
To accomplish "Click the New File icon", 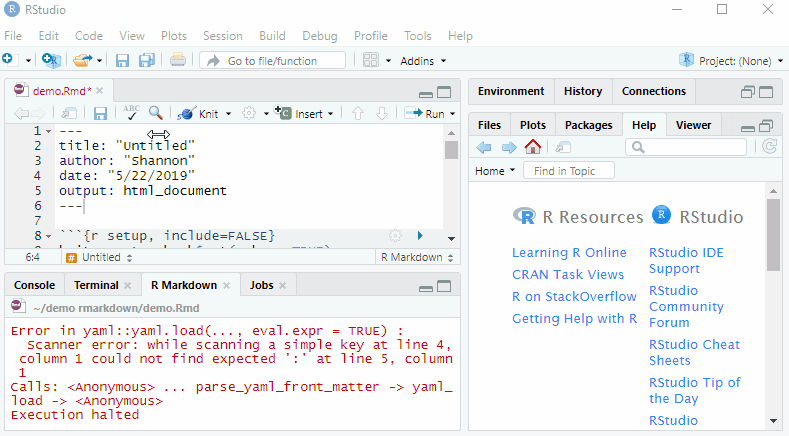I will [x=9, y=60].
